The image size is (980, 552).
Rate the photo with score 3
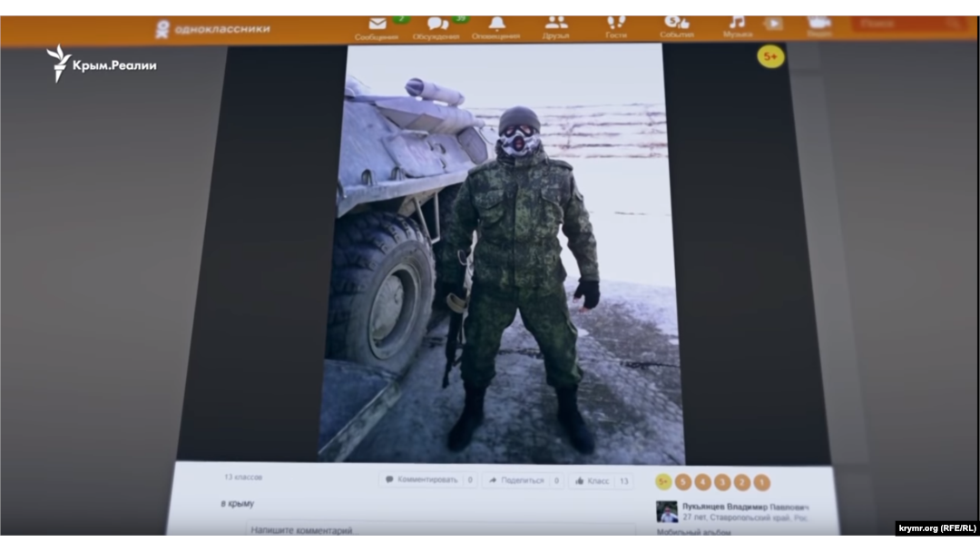(722, 482)
